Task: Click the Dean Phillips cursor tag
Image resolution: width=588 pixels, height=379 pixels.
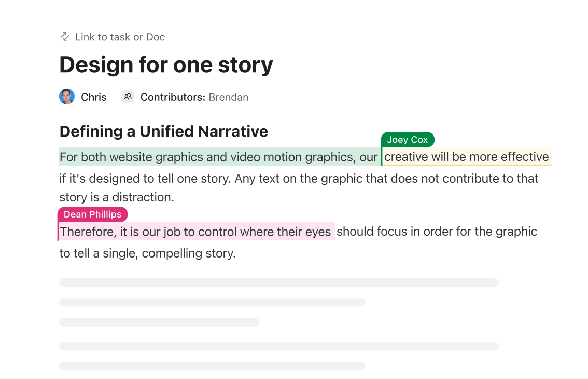Action: point(93,214)
